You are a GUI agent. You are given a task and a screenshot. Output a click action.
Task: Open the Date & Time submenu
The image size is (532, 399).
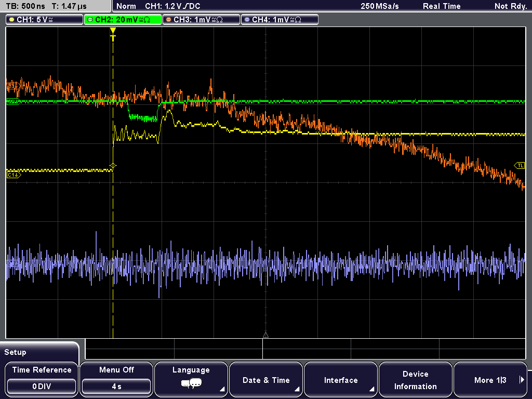coord(266,379)
